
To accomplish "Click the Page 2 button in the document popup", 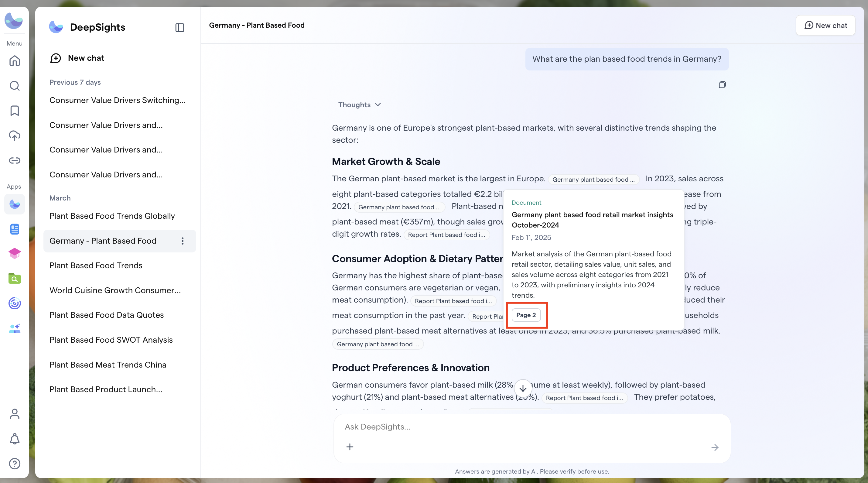I will click(526, 315).
